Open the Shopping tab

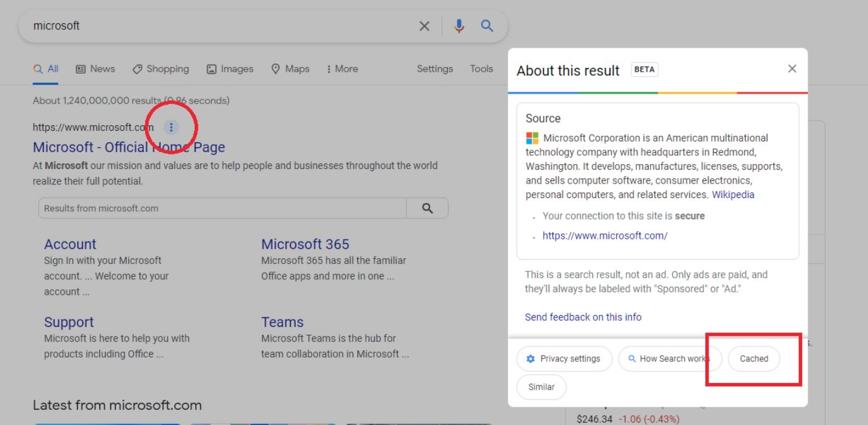(161, 69)
